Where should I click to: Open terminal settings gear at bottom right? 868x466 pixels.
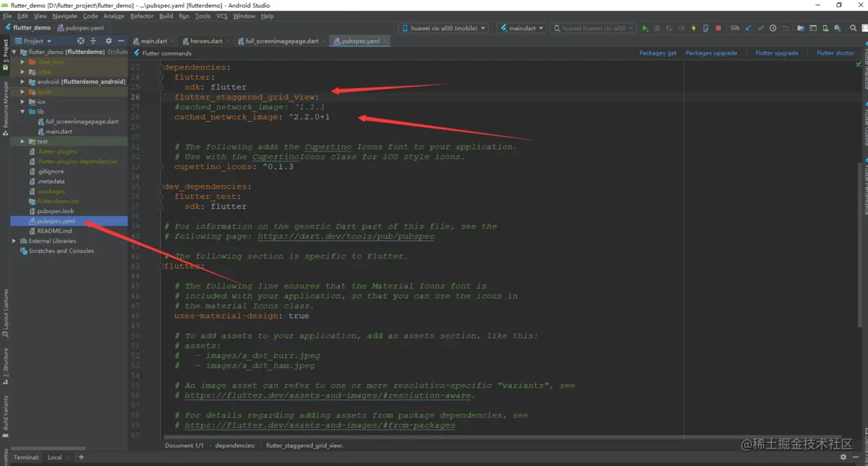843,457
